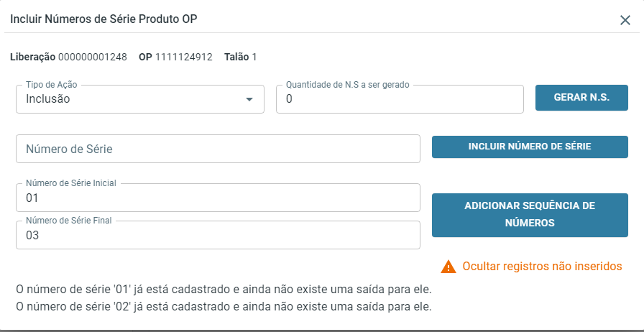The width and height of the screenshot is (644, 332).
Task: Click into the Número de Série field
Action: (218, 149)
